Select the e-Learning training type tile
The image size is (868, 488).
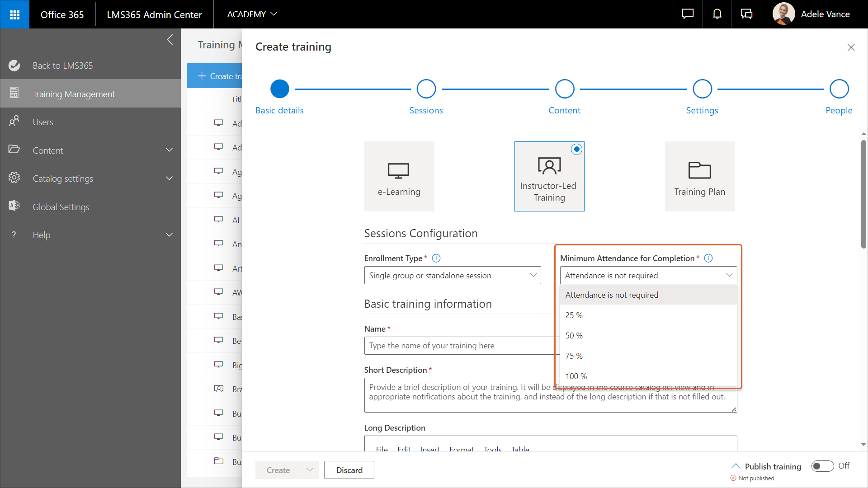pyautogui.click(x=399, y=177)
